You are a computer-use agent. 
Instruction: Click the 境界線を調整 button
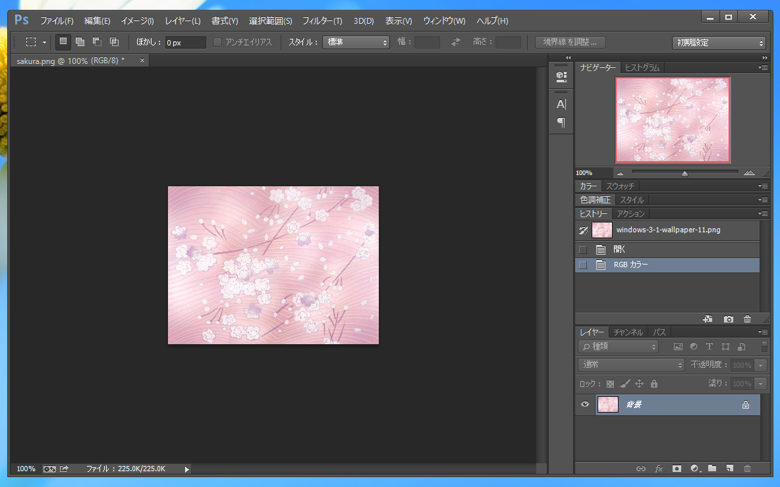[x=570, y=42]
